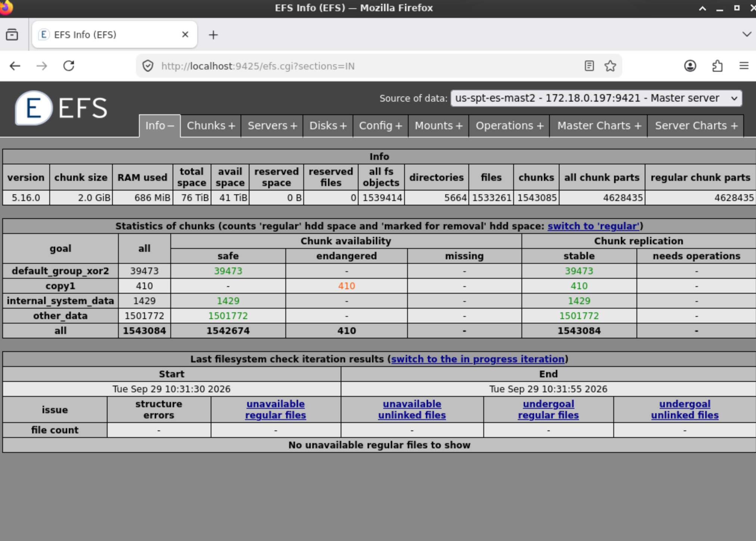Open unavailable unlinked files link
The height and width of the screenshot is (541, 756).
[x=412, y=409]
